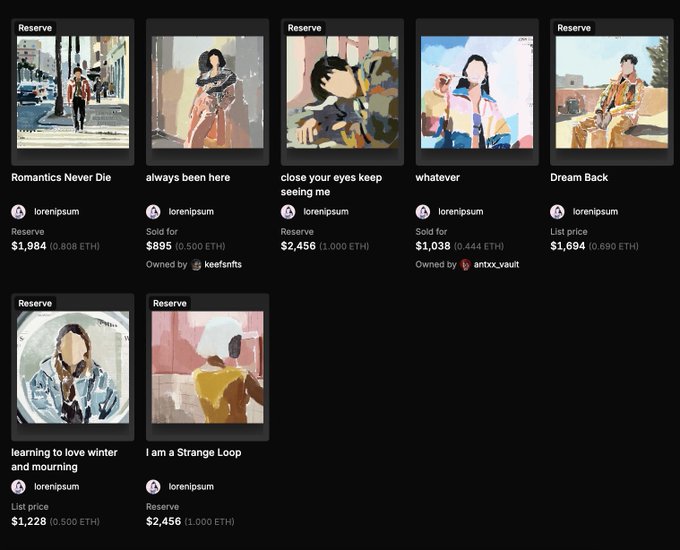Click lorenipsum name under Dream Back

click(x=595, y=212)
